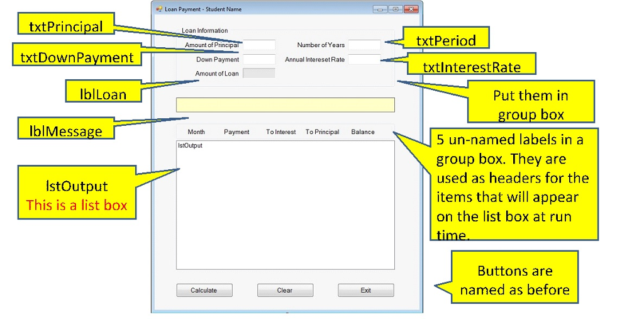Select the To Interest header label

coord(281,132)
